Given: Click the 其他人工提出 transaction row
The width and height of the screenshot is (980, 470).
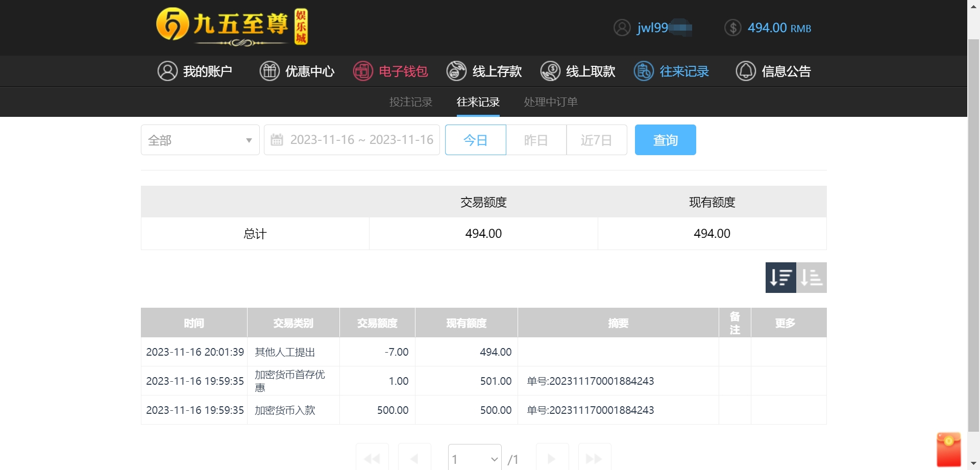Looking at the screenshot, I should pos(483,352).
